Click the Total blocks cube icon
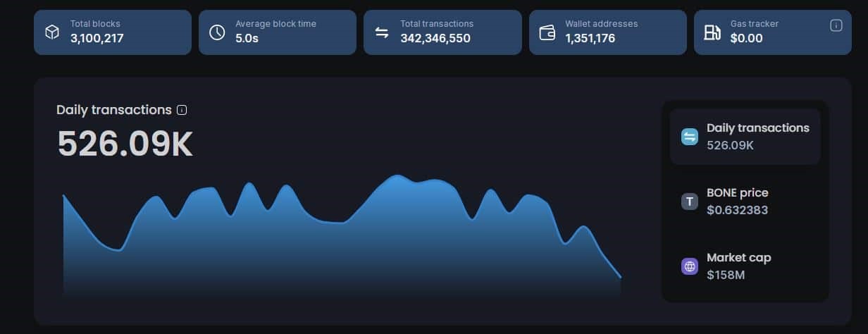 click(52, 32)
